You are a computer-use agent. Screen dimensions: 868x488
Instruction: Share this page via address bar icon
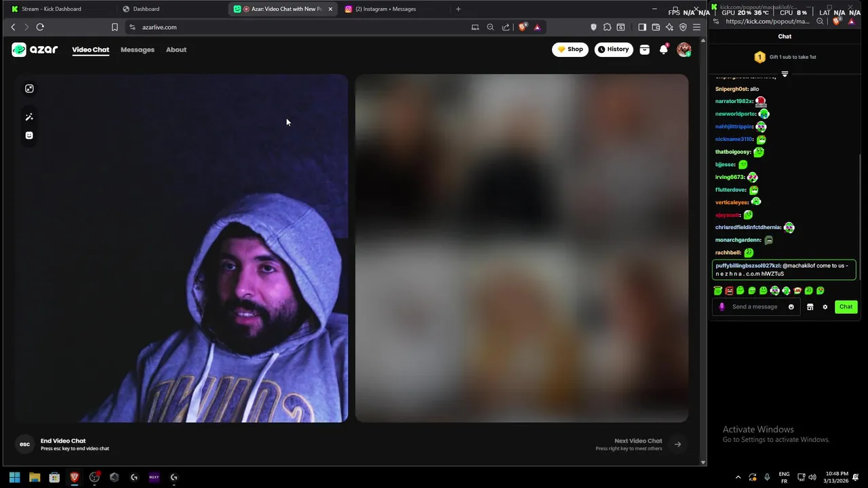(506, 27)
